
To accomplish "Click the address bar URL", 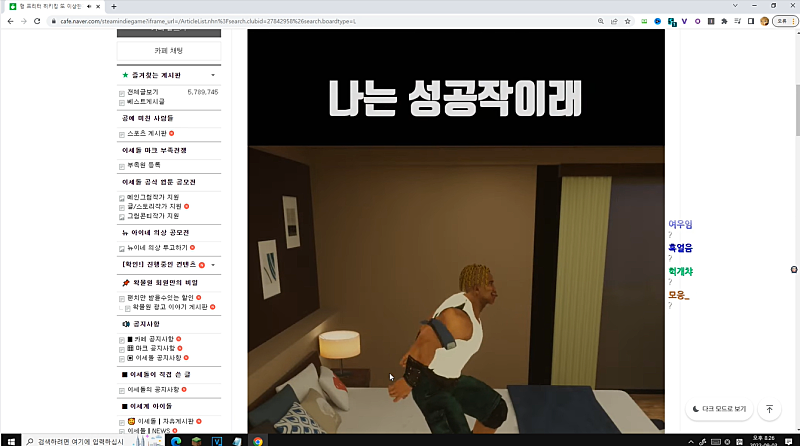I will [208, 21].
